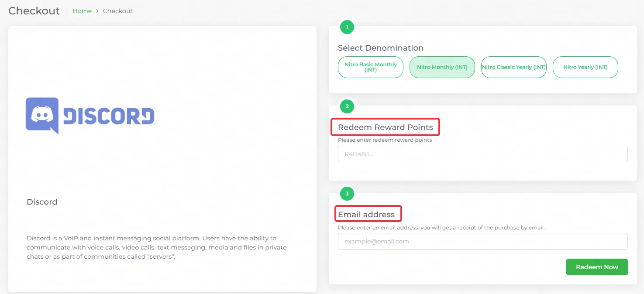Choose Nitro Classic Yearly (INT) option

tap(513, 67)
